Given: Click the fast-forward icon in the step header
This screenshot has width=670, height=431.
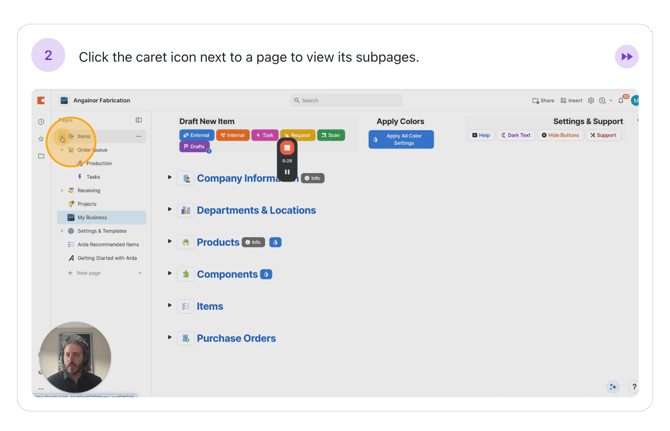Looking at the screenshot, I should (x=626, y=57).
